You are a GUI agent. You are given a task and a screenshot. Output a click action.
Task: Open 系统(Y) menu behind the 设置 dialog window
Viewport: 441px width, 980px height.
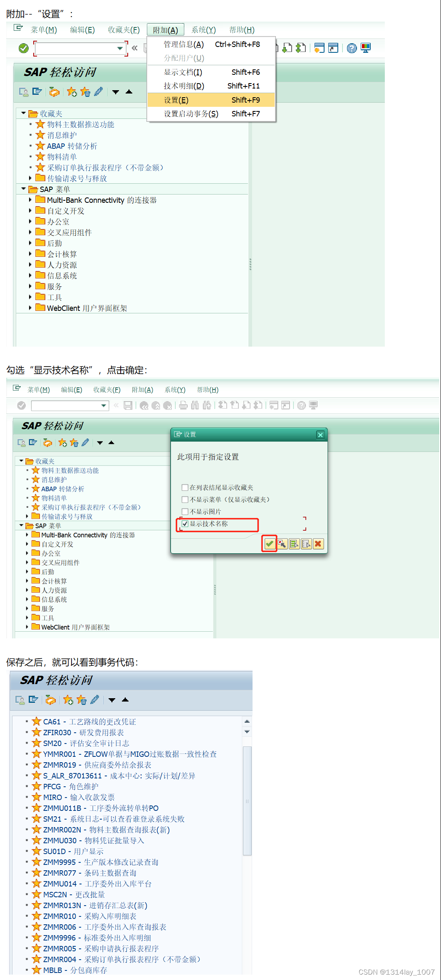[x=175, y=390]
